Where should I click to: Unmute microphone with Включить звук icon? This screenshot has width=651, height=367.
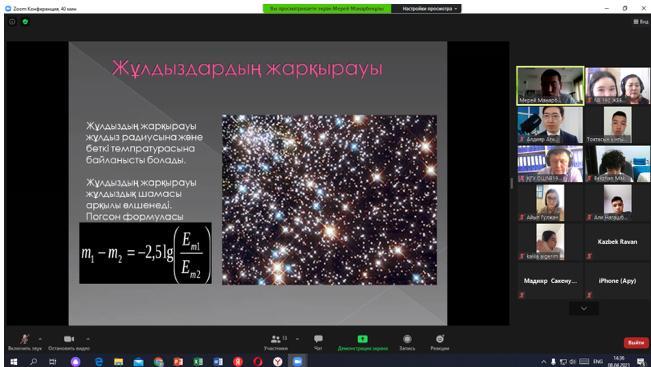(x=24, y=339)
